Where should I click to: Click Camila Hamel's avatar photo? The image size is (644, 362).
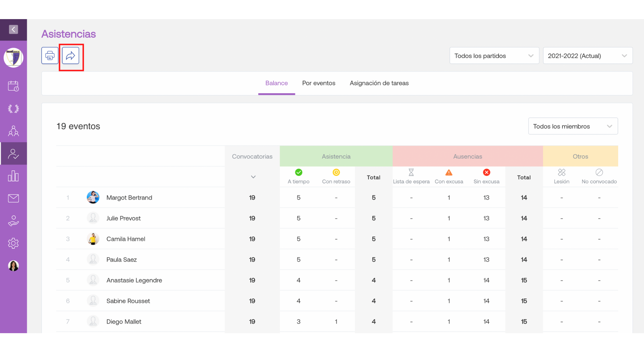coord(93,239)
